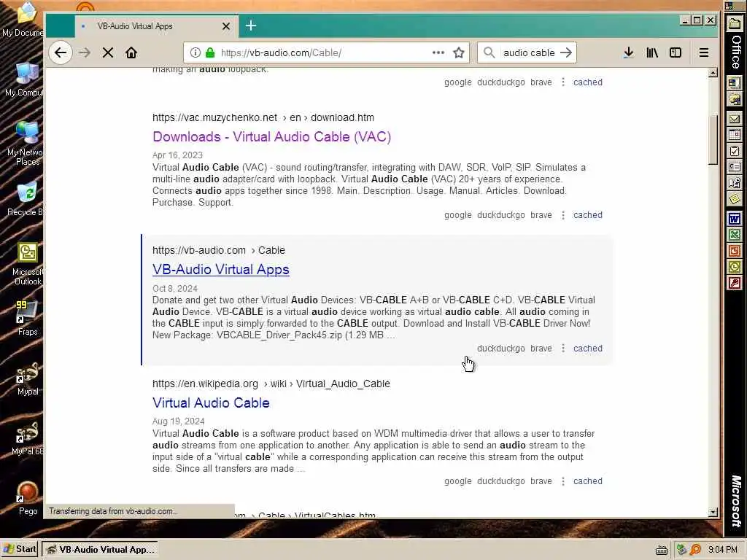Screen dimensions: 747x560
Task: Open My Computer desktop icon
Action: [25, 79]
